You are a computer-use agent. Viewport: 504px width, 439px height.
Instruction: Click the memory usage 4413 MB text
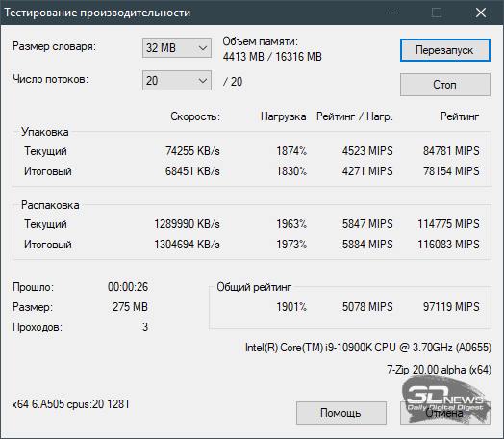tap(243, 57)
